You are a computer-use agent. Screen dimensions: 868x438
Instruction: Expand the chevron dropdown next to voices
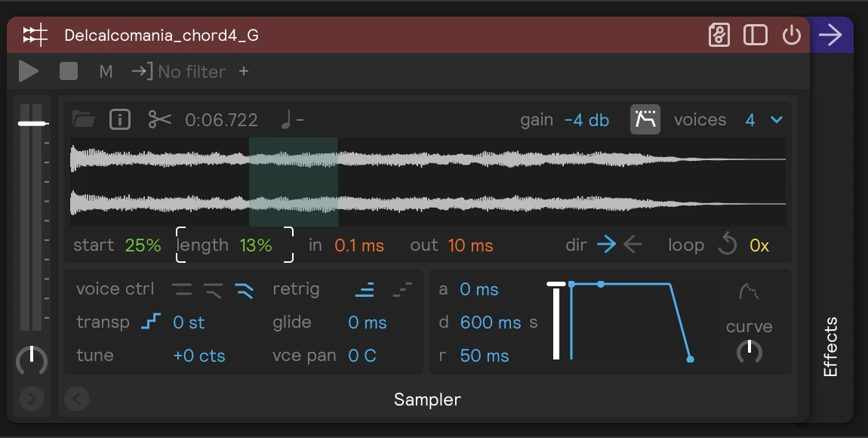click(777, 119)
